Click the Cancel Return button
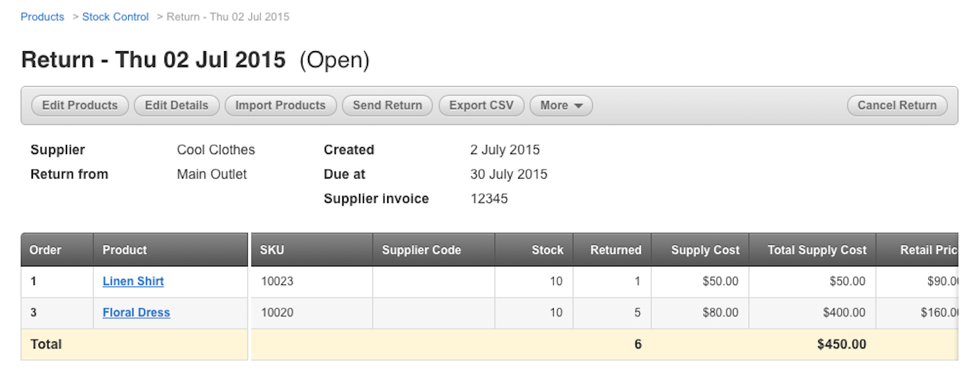Viewport: 980px width, 386px height. 897,106
